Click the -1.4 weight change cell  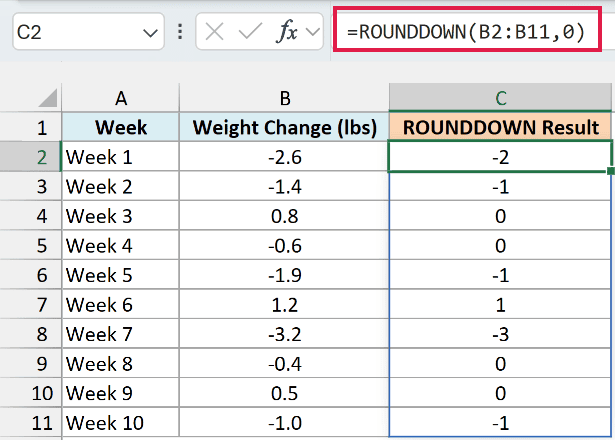click(x=284, y=186)
